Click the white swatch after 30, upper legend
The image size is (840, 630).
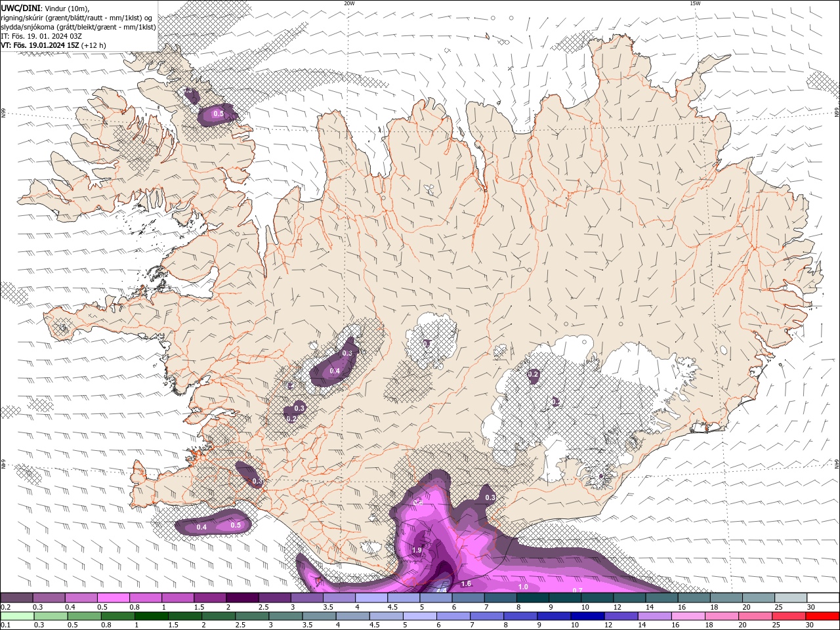(823, 598)
